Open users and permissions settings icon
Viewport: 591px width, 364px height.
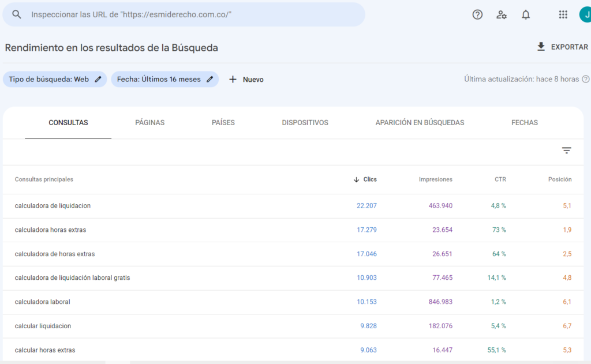click(502, 15)
